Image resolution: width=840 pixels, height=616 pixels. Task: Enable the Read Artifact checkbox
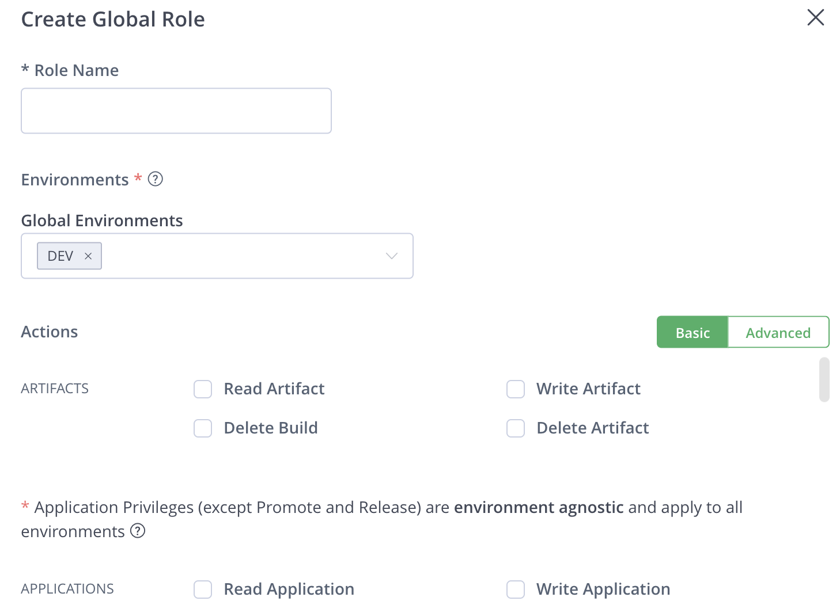tap(203, 389)
